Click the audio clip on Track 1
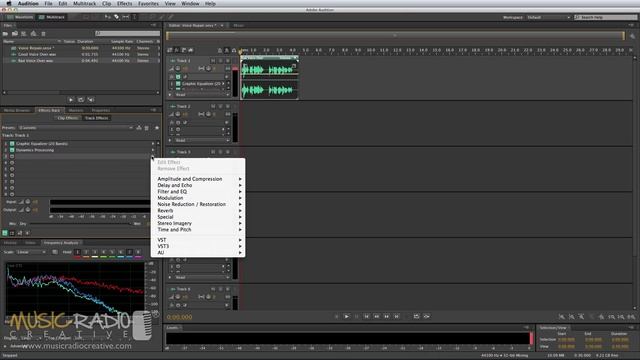The width and height of the screenshot is (640, 360). pos(269,78)
